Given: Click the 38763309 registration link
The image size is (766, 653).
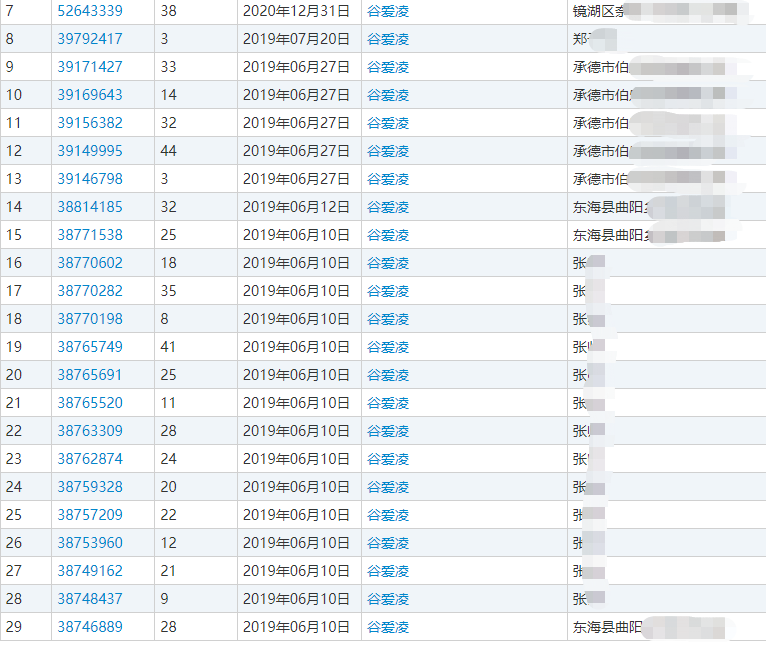Looking at the screenshot, I should pyautogui.click(x=90, y=431).
